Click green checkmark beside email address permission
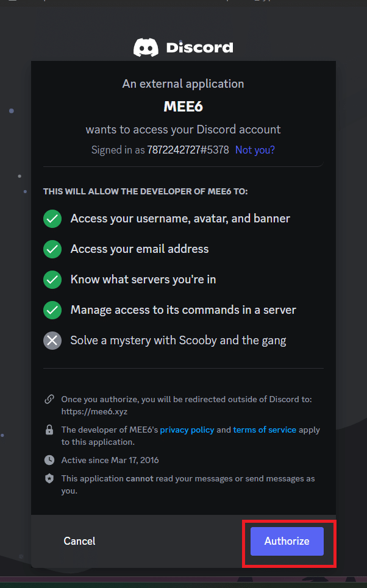Image resolution: width=367 pixels, height=588 pixels. (52, 249)
